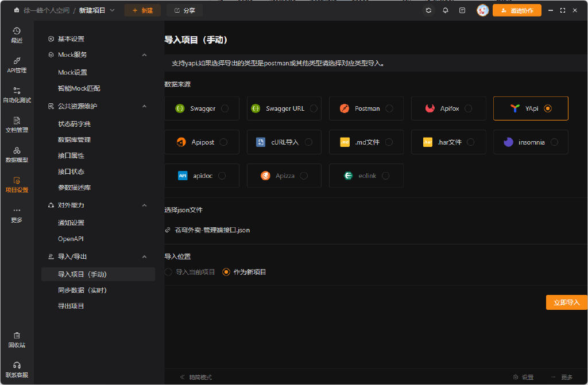588x385 pixels.
Task: Choose Swagger URL import type
Action: point(284,108)
